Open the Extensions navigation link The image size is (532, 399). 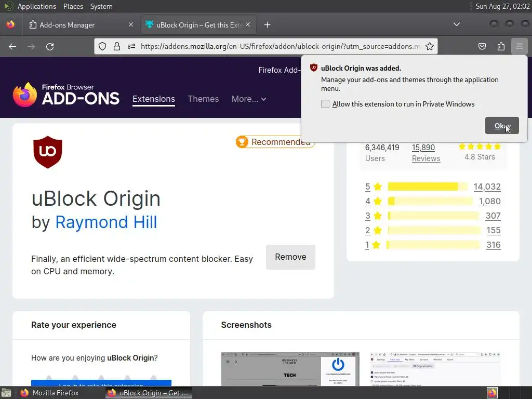(x=154, y=99)
